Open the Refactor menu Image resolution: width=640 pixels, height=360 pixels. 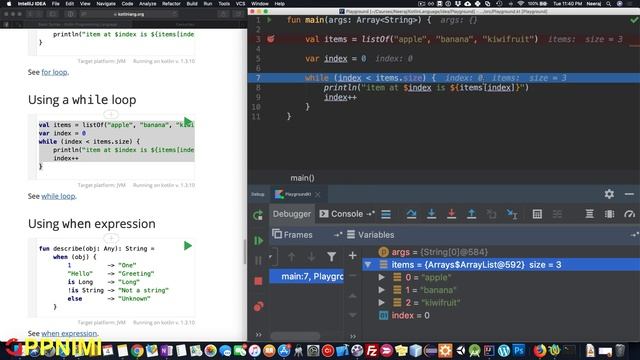171,4
